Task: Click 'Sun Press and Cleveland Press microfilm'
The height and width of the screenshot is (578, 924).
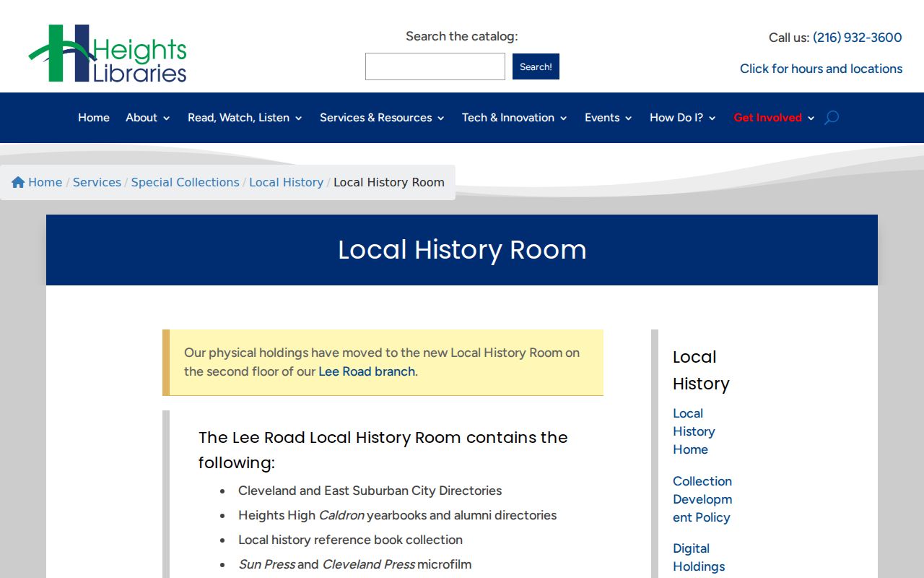Action: (354, 564)
